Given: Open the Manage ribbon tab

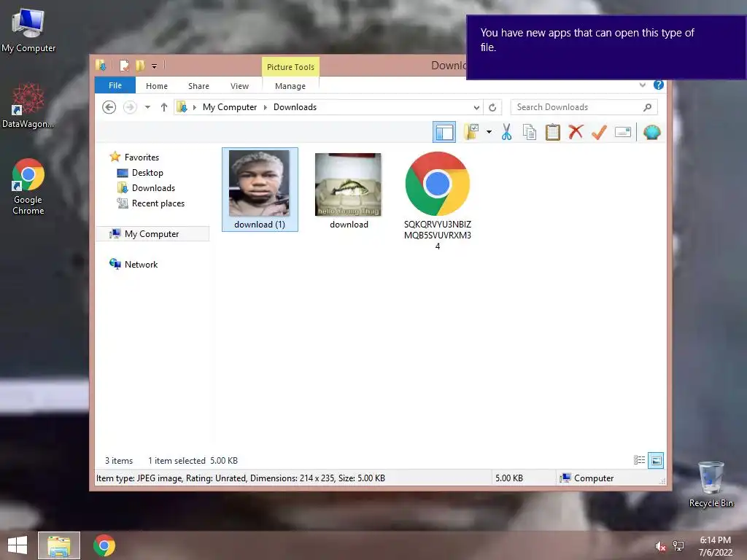Looking at the screenshot, I should tap(290, 86).
